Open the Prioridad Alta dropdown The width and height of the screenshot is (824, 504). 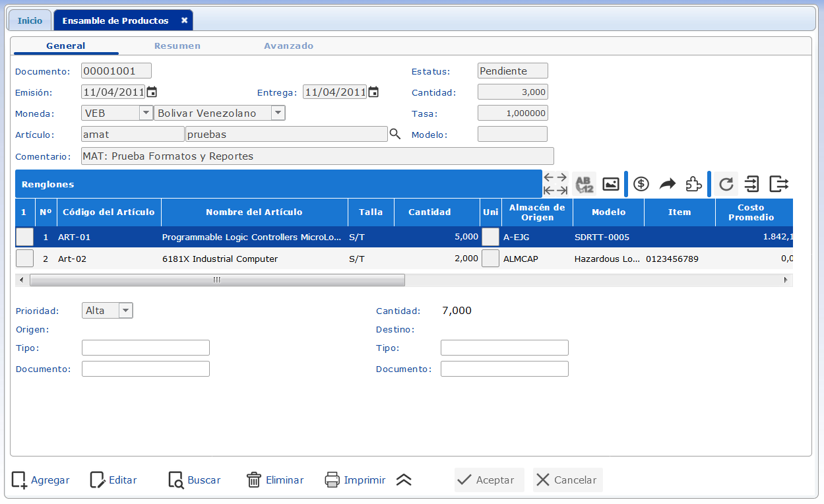point(125,310)
